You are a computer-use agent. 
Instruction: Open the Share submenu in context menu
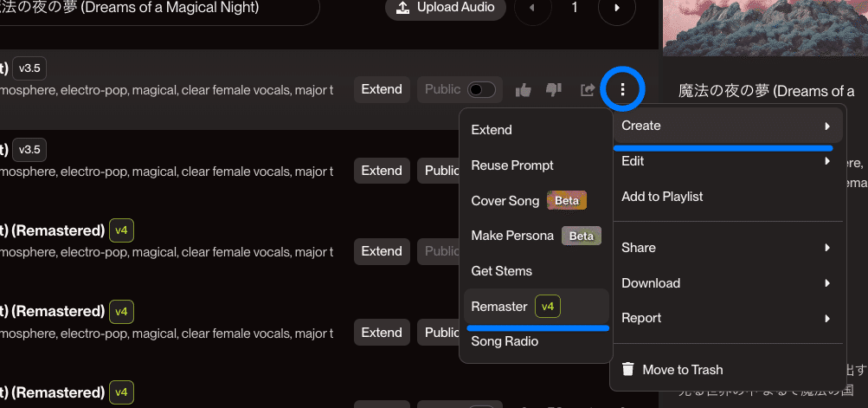click(x=727, y=248)
